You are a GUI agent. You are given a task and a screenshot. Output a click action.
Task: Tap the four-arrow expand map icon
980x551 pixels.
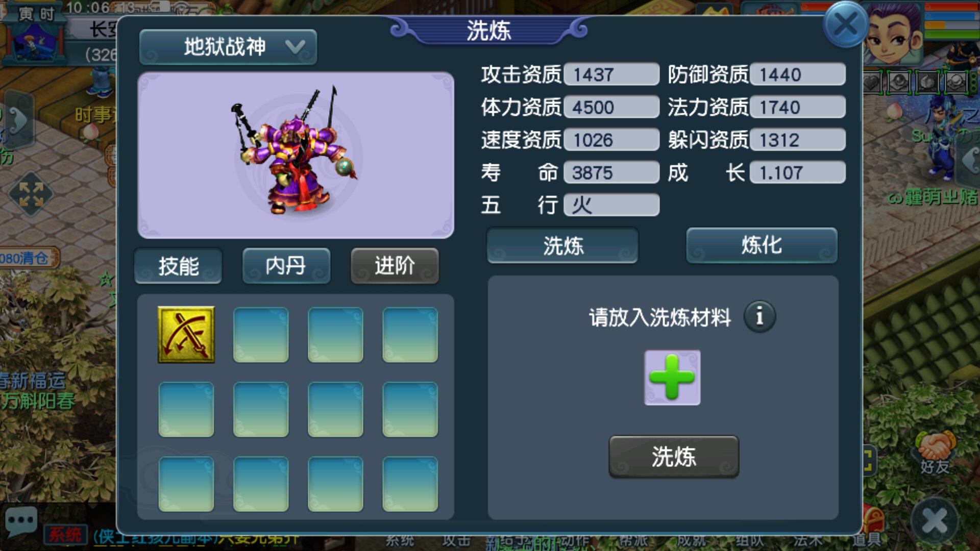tap(31, 194)
